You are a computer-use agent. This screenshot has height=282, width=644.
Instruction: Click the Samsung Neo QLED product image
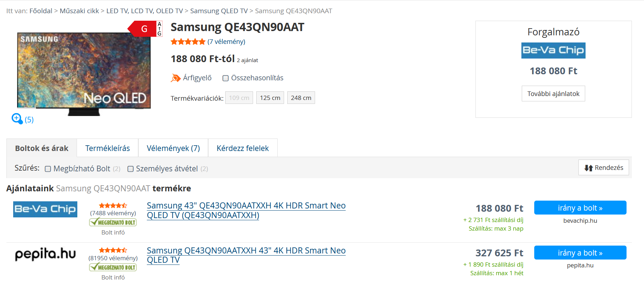(84, 74)
